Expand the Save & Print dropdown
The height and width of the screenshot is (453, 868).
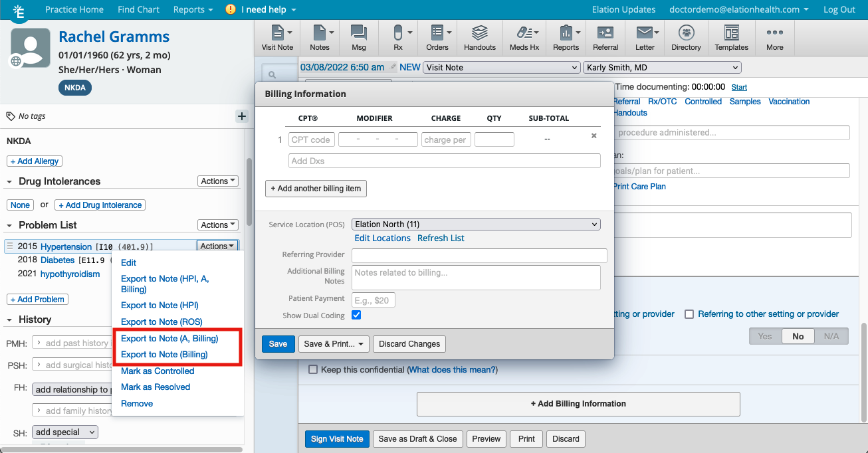coord(334,344)
